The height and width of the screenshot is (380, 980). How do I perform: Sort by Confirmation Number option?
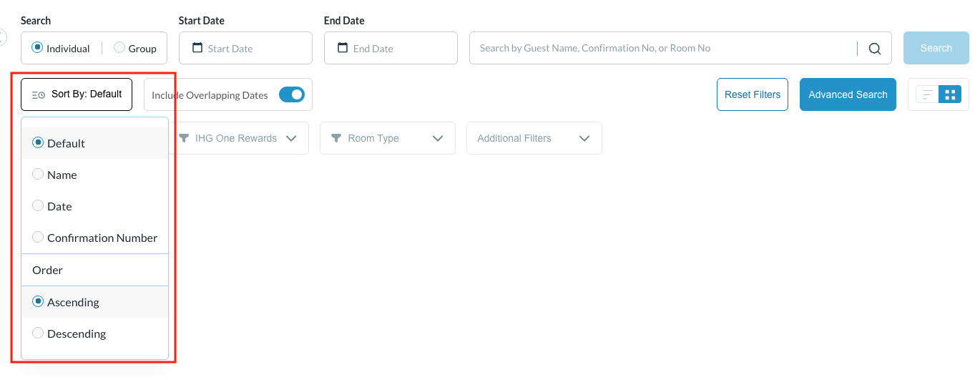(39, 238)
